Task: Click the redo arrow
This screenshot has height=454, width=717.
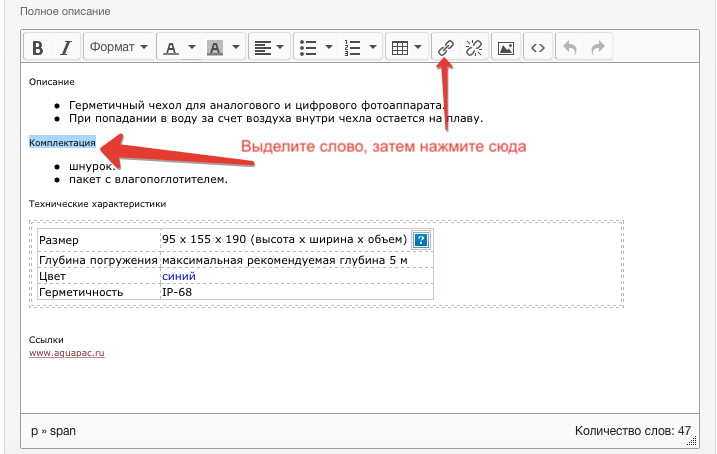Action: [x=597, y=47]
